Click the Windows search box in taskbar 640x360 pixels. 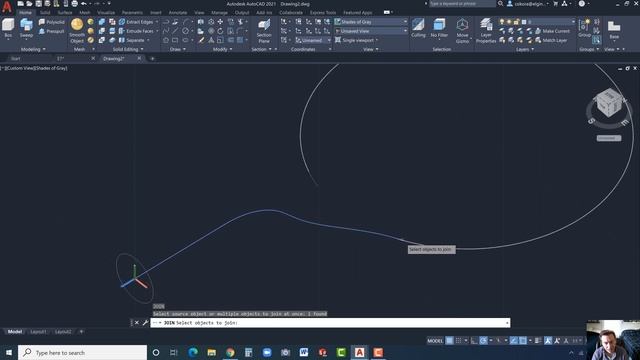(x=82, y=352)
